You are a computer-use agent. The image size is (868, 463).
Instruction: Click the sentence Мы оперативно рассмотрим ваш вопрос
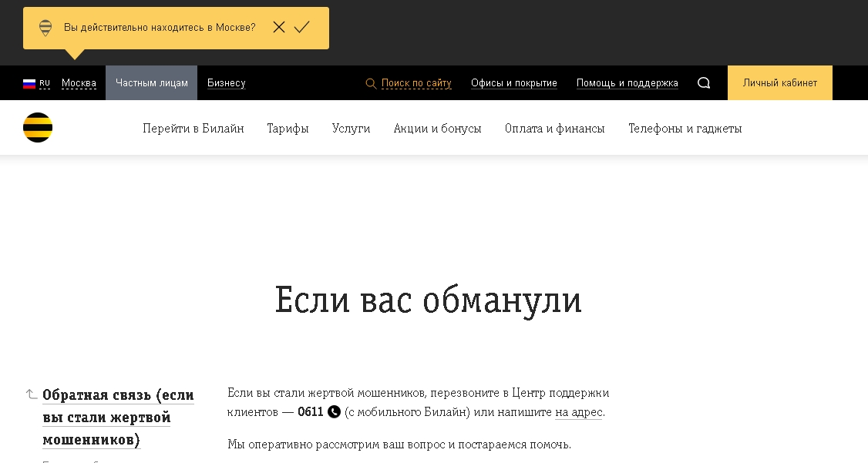click(399, 445)
